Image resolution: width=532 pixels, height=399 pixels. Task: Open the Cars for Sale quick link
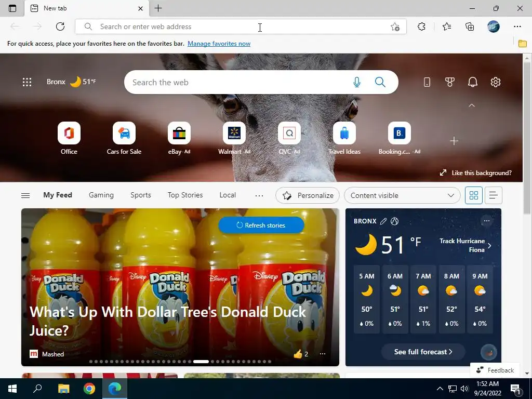[x=124, y=138]
